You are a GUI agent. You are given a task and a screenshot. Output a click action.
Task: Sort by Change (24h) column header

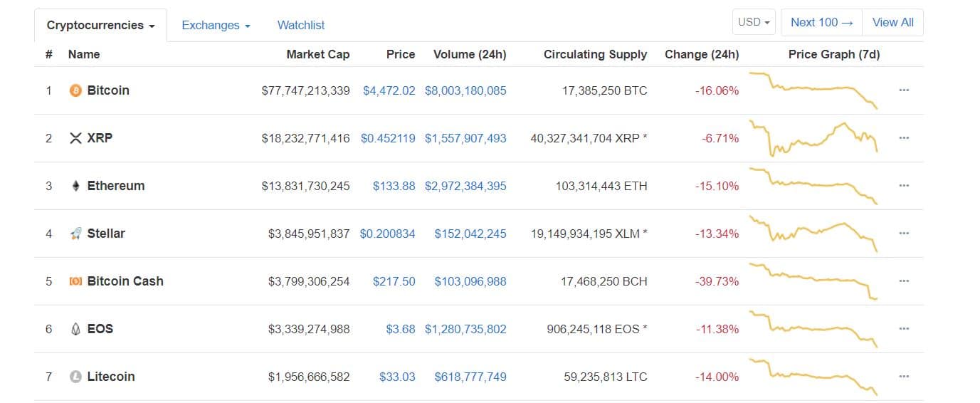(x=701, y=54)
